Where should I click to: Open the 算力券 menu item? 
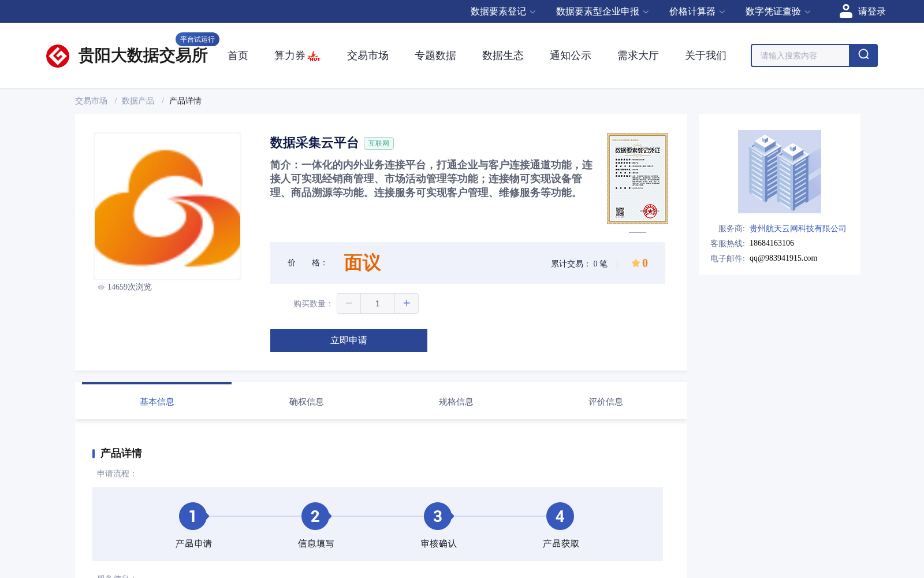click(289, 55)
